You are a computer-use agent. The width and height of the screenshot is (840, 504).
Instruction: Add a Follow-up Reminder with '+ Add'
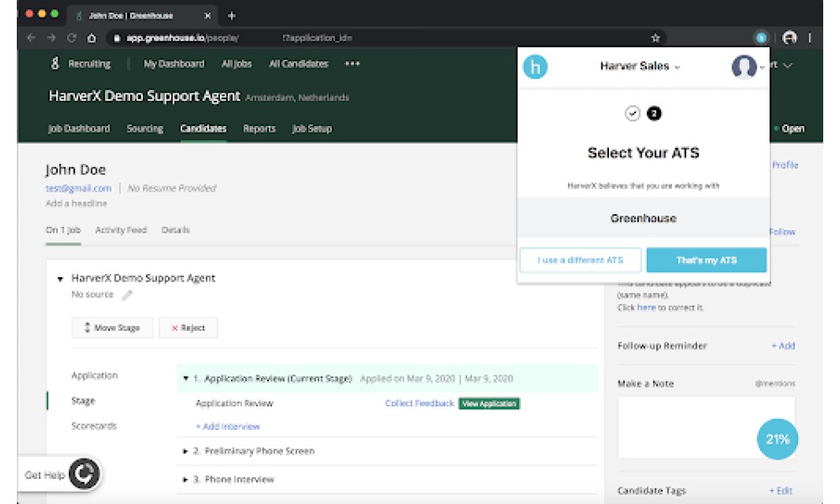tap(783, 346)
